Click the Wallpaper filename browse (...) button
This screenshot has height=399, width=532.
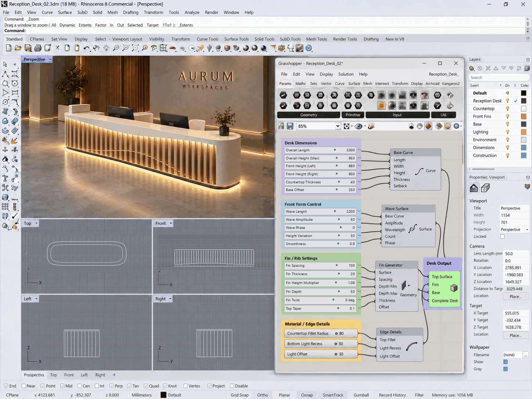[x=526, y=355]
